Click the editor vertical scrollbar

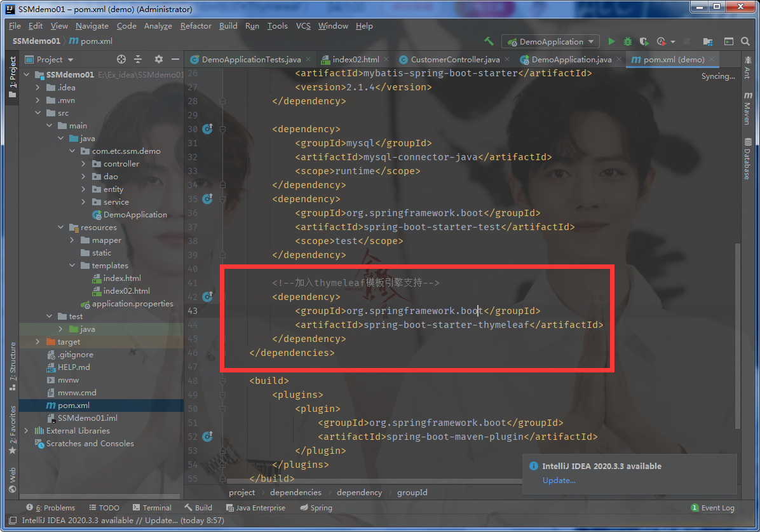click(738, 336)
